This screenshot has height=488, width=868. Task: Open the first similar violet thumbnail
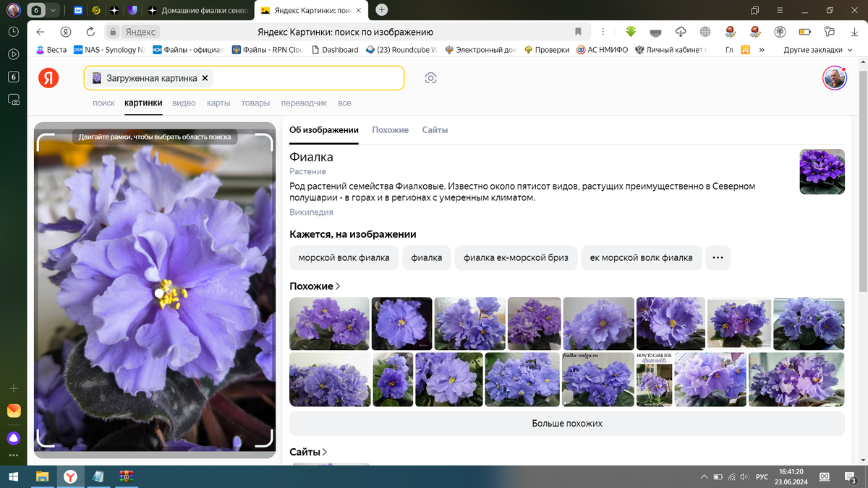pyautogui.click(x=328, y=323)
